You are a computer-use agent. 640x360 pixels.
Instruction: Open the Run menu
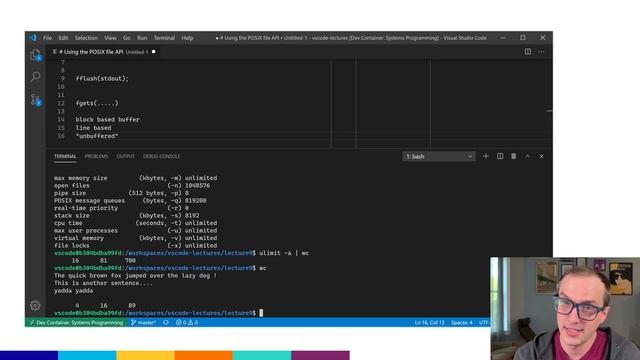(142, 38)
